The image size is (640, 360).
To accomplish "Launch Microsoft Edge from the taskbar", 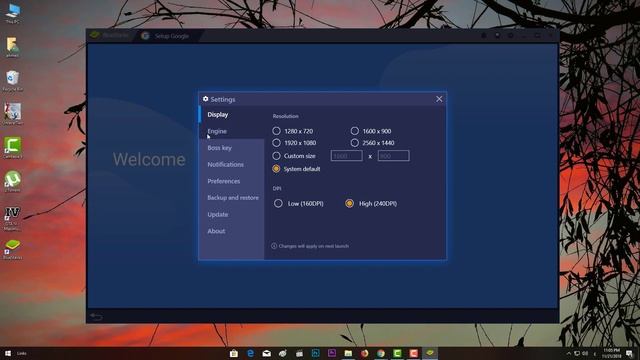I will point(250,353).
